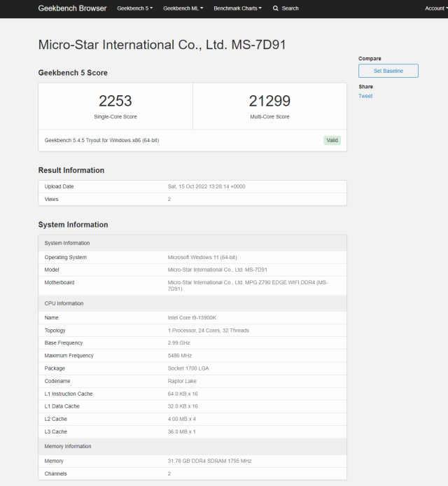Click the Tweet share link
Image resolution: width=448 pixels, height=486 pixels.
coord(365,96)
